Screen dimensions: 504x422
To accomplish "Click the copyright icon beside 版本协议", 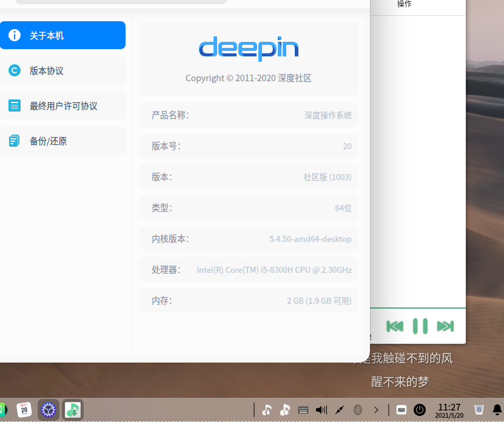I will click(15, 70).
